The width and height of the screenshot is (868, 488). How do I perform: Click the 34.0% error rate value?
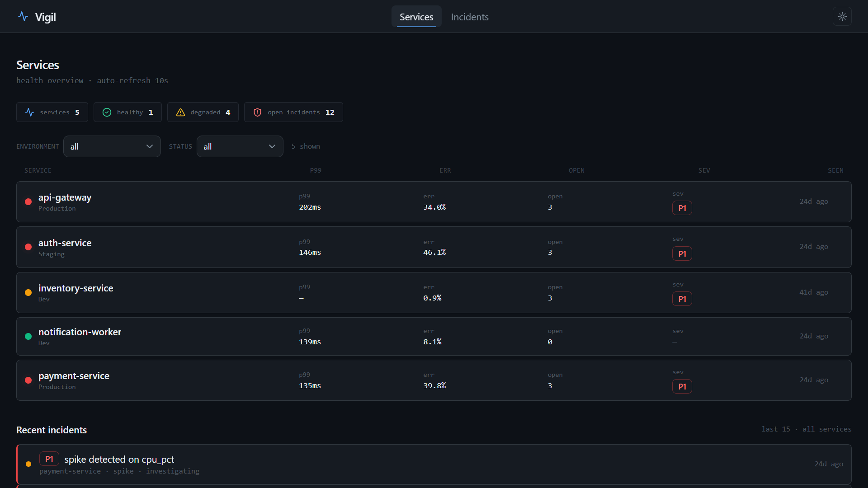(434, 207)
